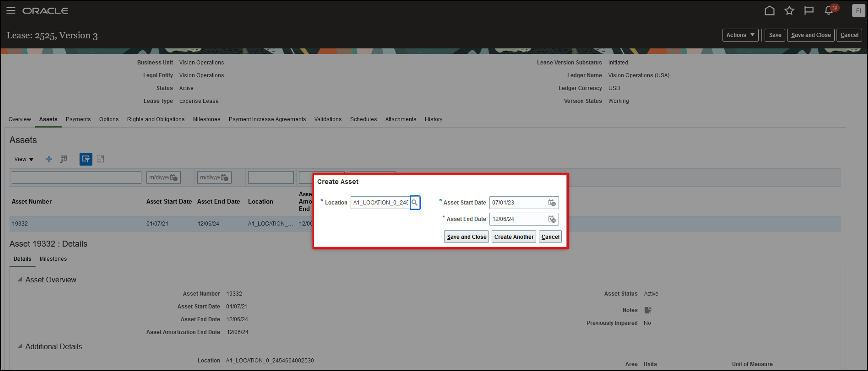This screenshot has height=371, width=868.
Task: Click the Asset End Date column header
Action: point(218,202)
